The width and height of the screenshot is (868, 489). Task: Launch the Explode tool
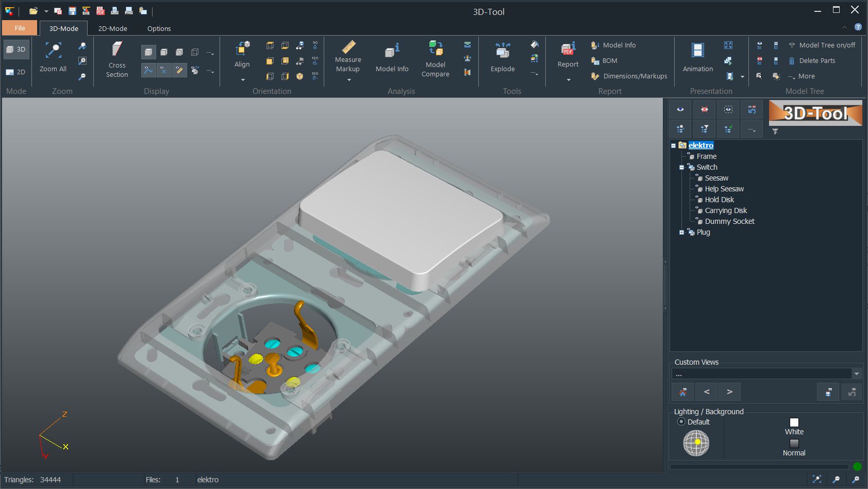[502, 57]
